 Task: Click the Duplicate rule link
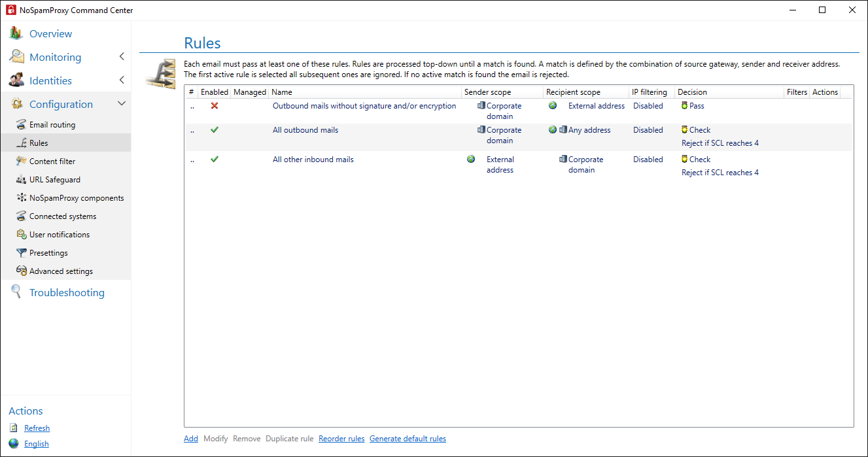pos(289,439)
